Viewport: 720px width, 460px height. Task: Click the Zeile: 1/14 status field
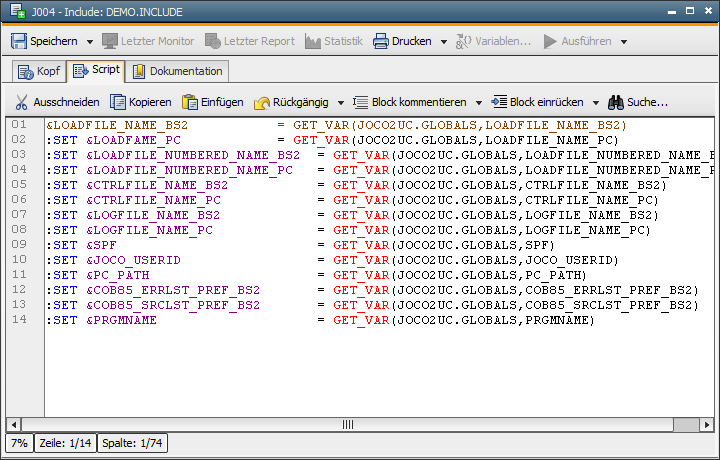pyautogui.click(x=65, y=443)
